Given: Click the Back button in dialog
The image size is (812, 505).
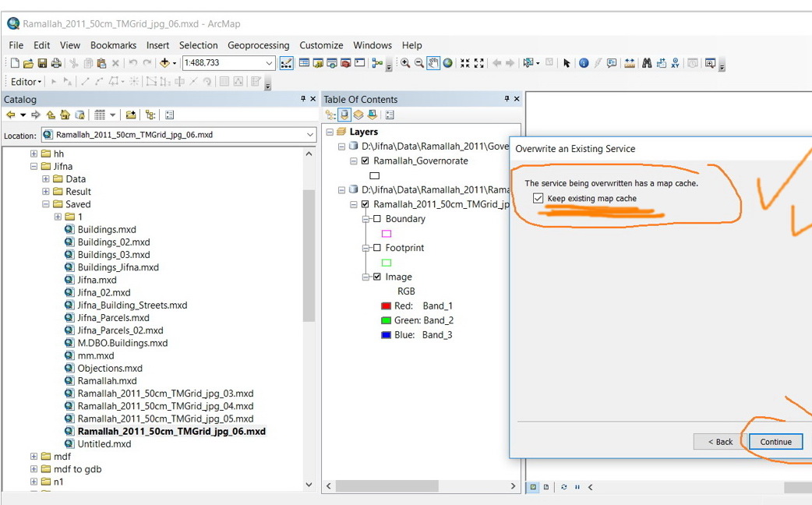Looking at the screenshot, I should [x=719, y=442].
